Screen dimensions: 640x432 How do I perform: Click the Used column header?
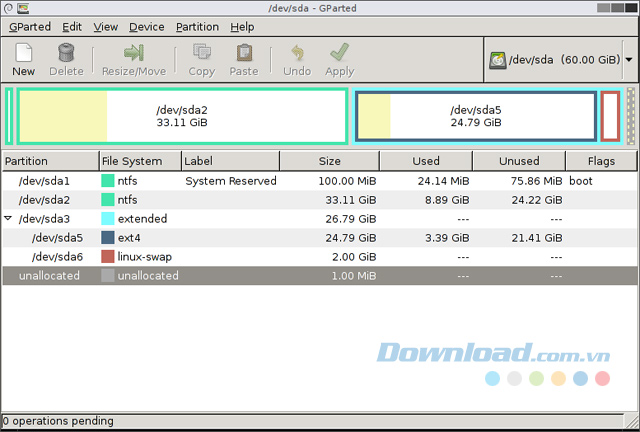click(x=426, y=161)
